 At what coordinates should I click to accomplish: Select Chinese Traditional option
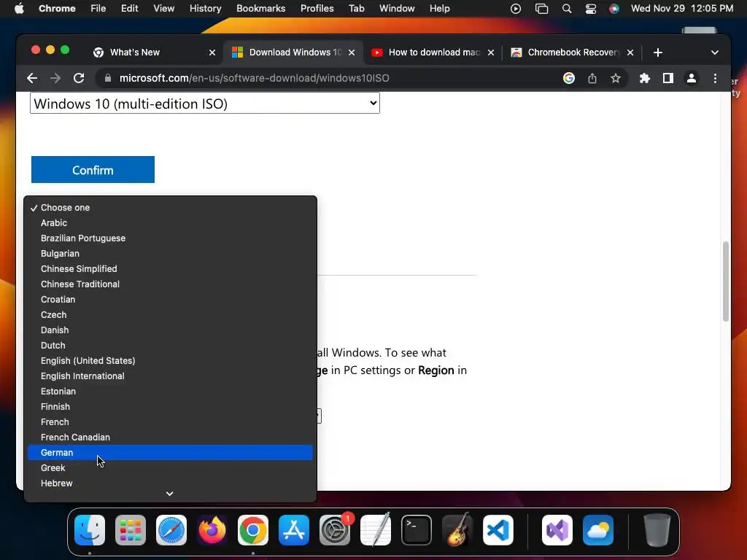coord(170,284)
